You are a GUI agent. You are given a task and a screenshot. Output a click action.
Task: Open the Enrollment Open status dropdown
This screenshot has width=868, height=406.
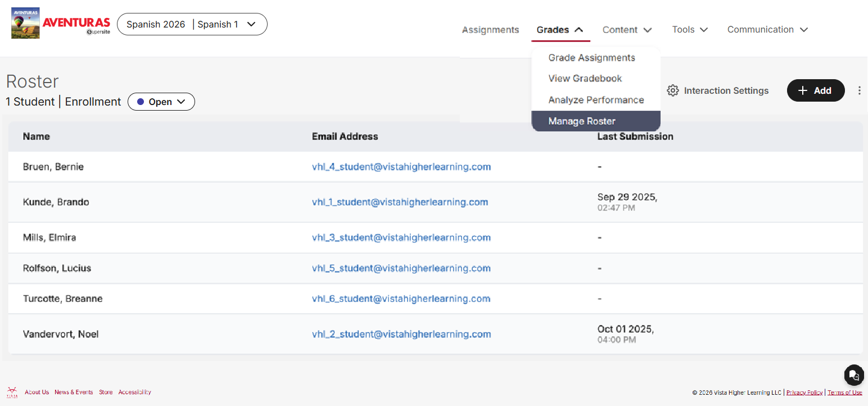161,102
